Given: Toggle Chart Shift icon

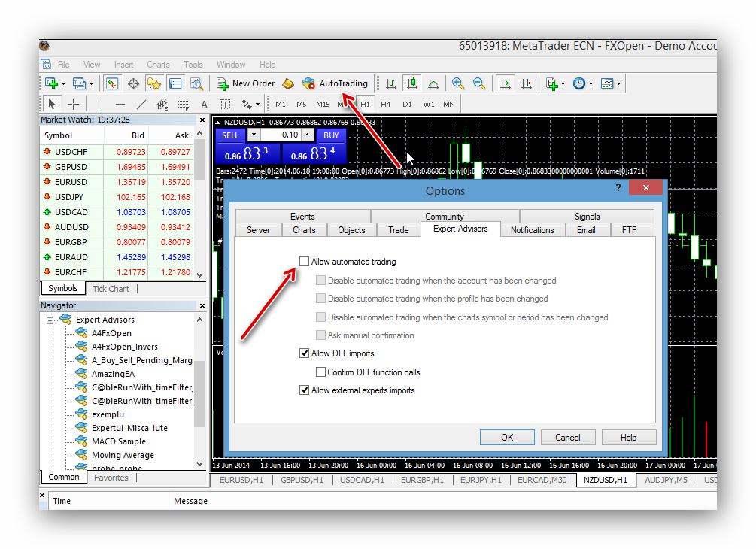Looking at the screenshot, I should (527, 84).
